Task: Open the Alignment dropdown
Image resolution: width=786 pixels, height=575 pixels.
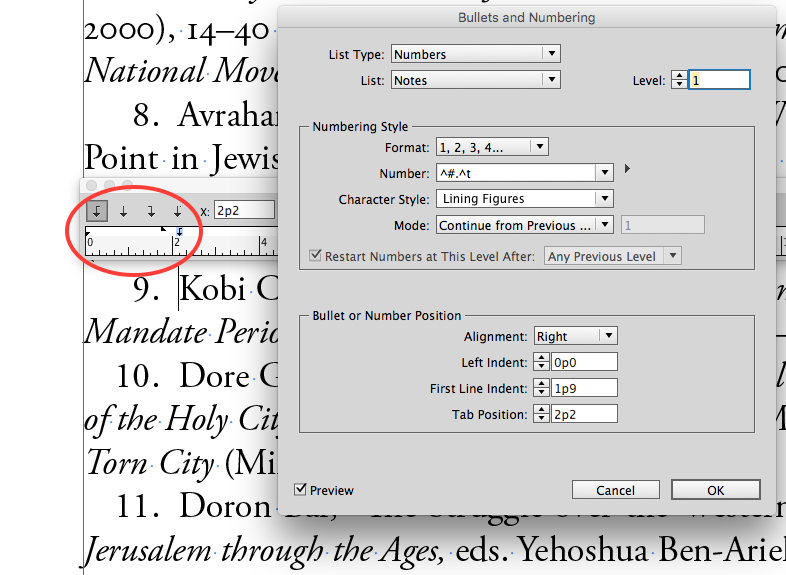Action: click(x=575, y=336)
